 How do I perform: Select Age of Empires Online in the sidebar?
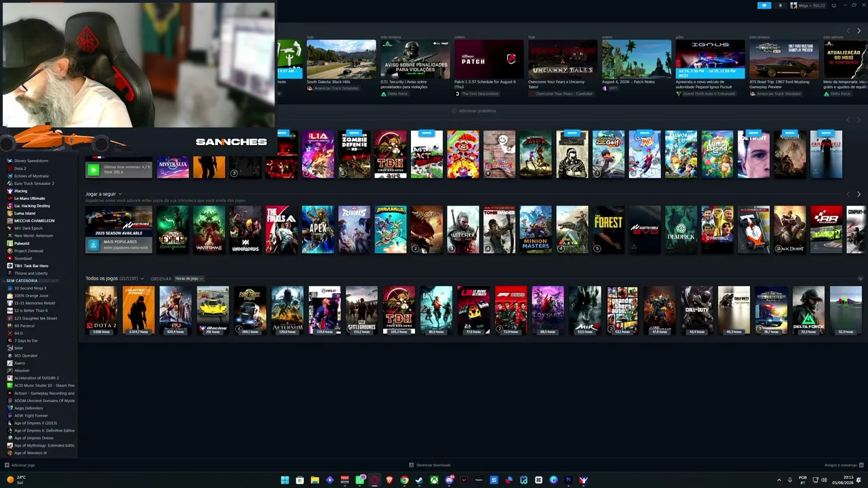(x=34, y=438)
